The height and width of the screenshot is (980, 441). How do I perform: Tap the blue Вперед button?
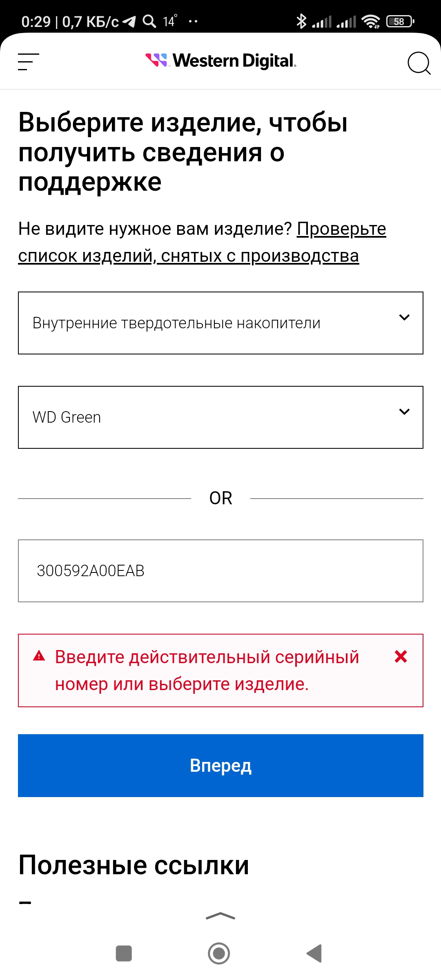coord(220,766)
